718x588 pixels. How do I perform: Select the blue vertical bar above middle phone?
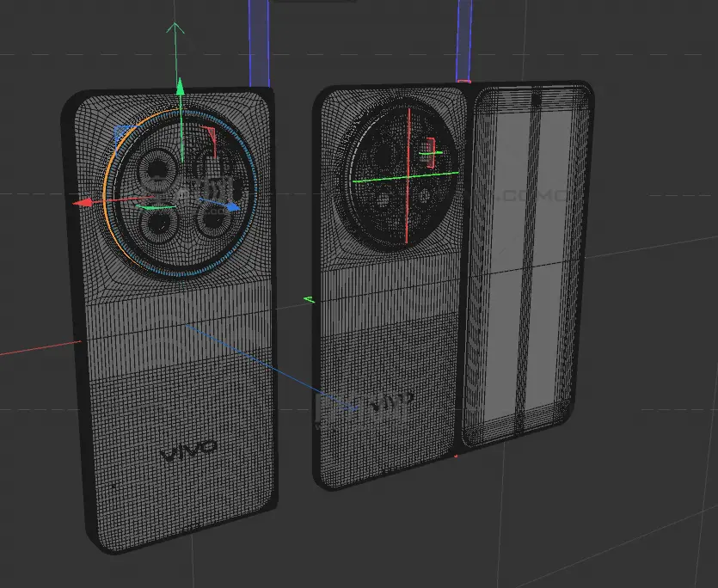[464, 40]
